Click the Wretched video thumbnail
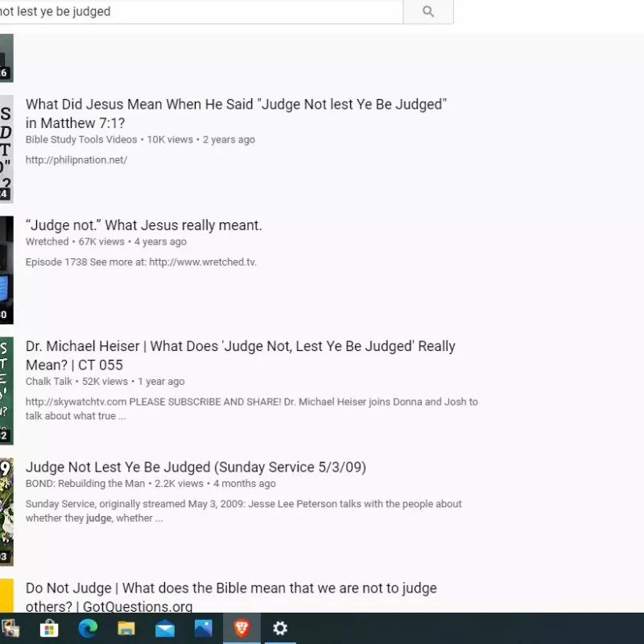The height and width of the screenshot is (644, 644). (6, 270)
